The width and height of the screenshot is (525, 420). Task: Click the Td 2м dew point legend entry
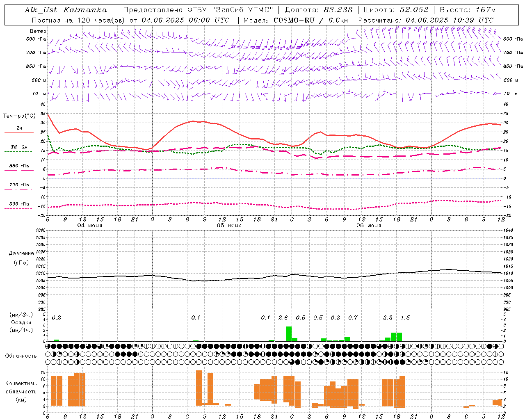coord(19,147)
